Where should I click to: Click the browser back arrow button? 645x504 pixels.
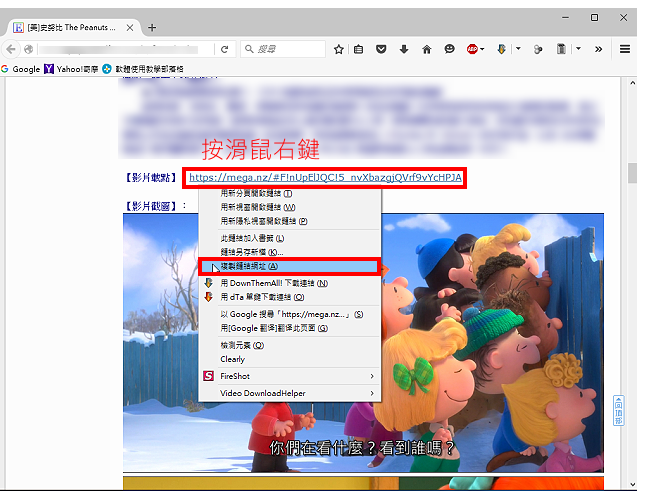11,49
